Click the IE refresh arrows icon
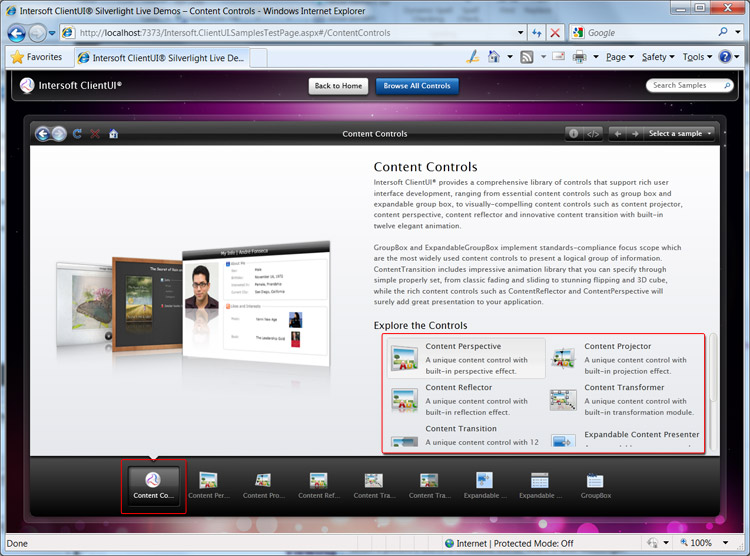The width and height of the screenshot is (750, 556). [x=537, y=33]
